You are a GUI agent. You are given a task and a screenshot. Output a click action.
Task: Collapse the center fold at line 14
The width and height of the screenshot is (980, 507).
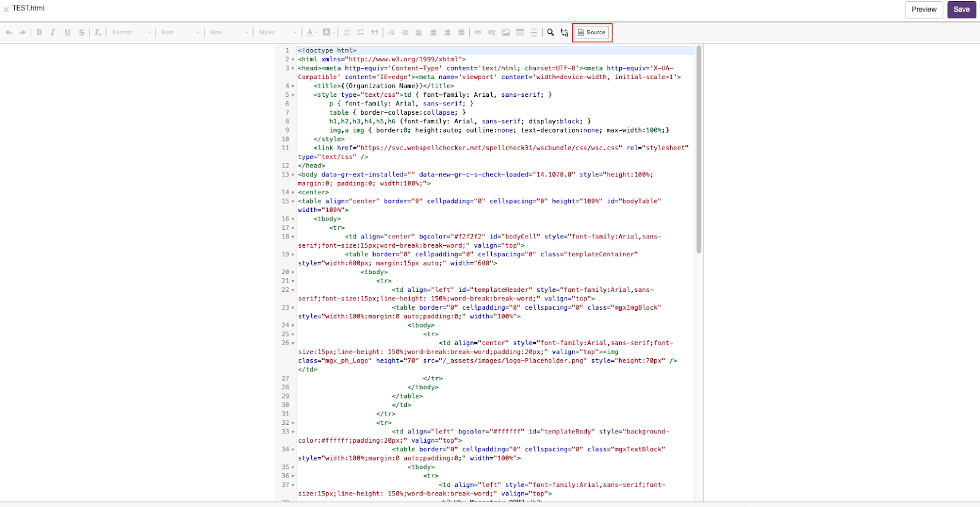click(x=293, y=193)
